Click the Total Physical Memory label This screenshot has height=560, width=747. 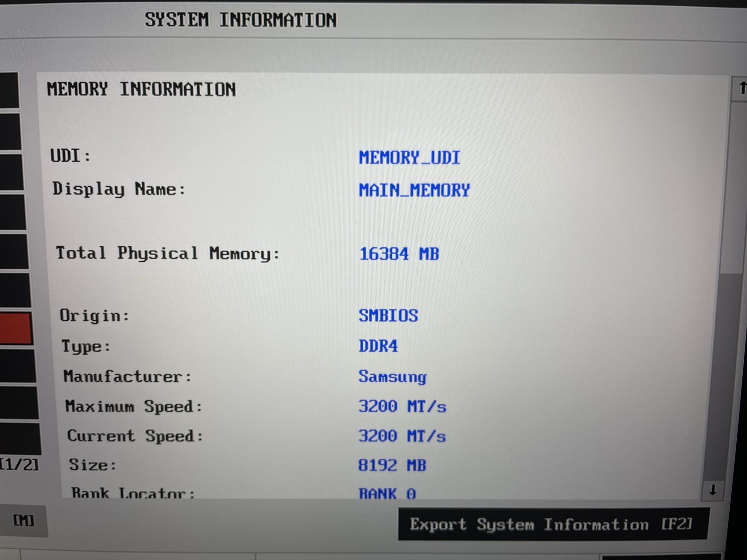168,253
